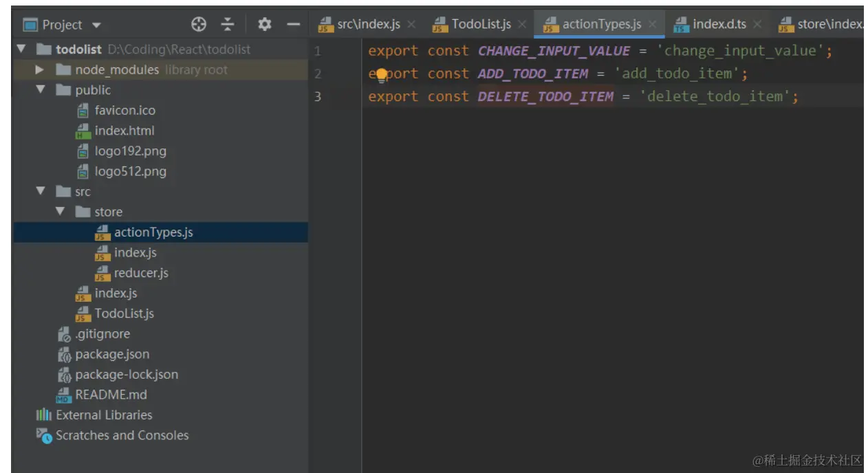This screenshot has height=473, width=868.
Task: Close the TodoList.js tab
Action: tap(522, 25)
